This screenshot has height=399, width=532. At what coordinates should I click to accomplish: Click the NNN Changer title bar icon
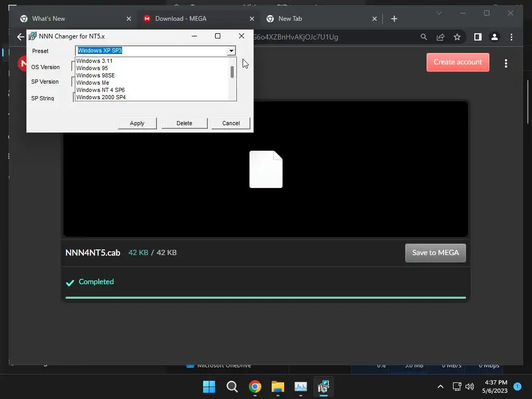(32, 36)
